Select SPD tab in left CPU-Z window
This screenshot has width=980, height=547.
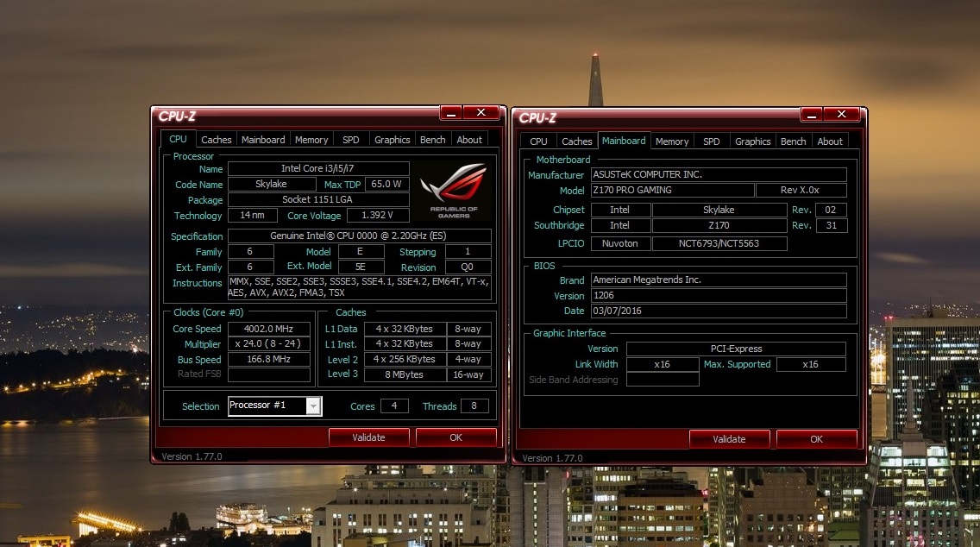(350, 140)
